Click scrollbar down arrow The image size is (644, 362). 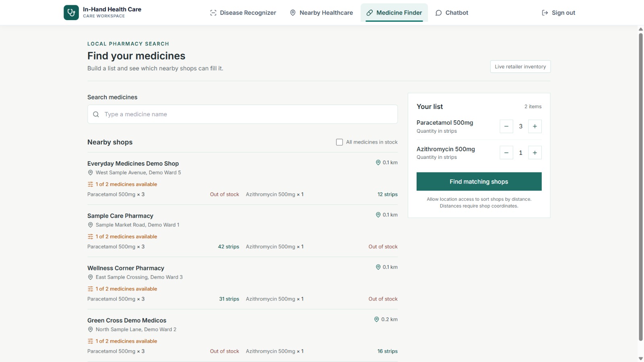[x=641, y=358]
